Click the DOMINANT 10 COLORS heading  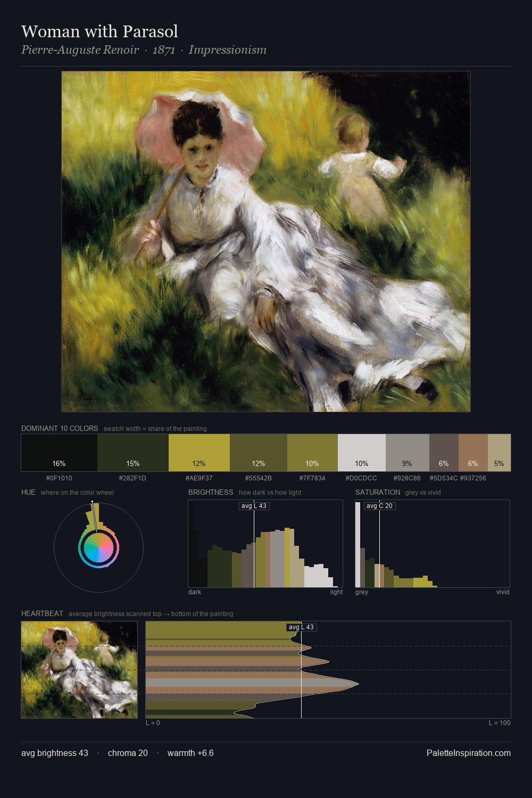(60, 428)
